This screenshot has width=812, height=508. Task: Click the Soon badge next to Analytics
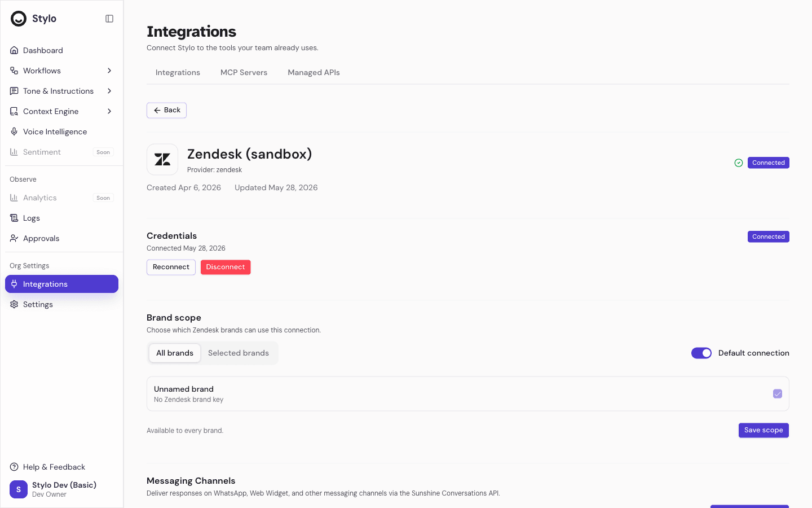pyautogui.click(x=103, y=198)
